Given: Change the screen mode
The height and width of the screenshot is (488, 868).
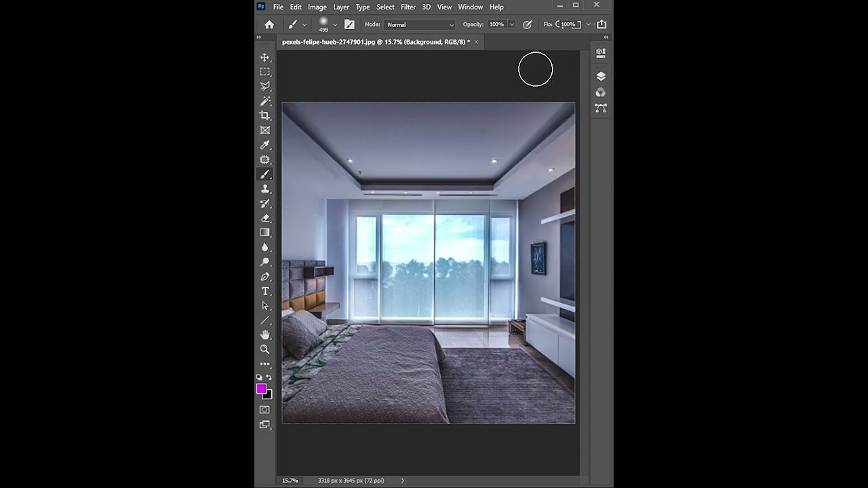Looking at the screenshot, I should [x=265, y=424].
